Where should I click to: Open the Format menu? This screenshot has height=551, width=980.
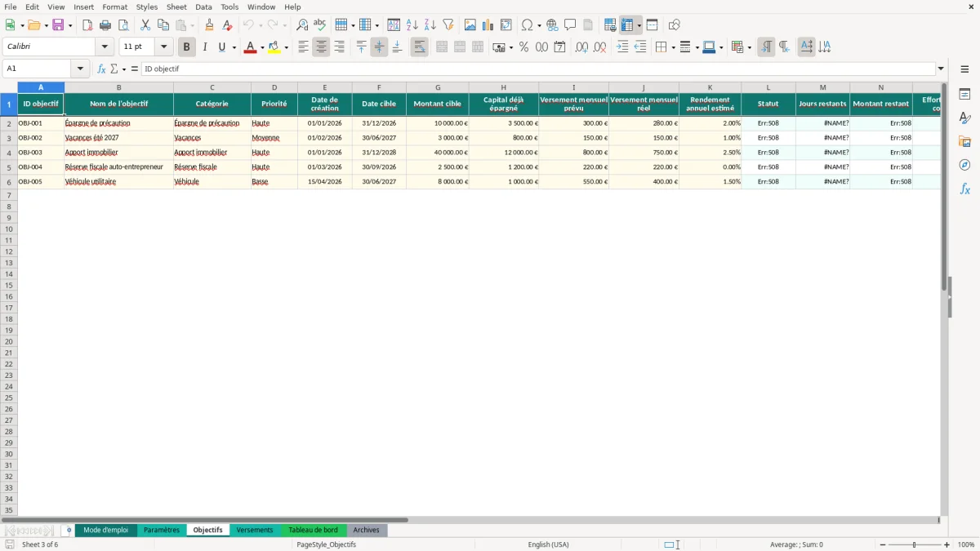click(x=115, y=7)
